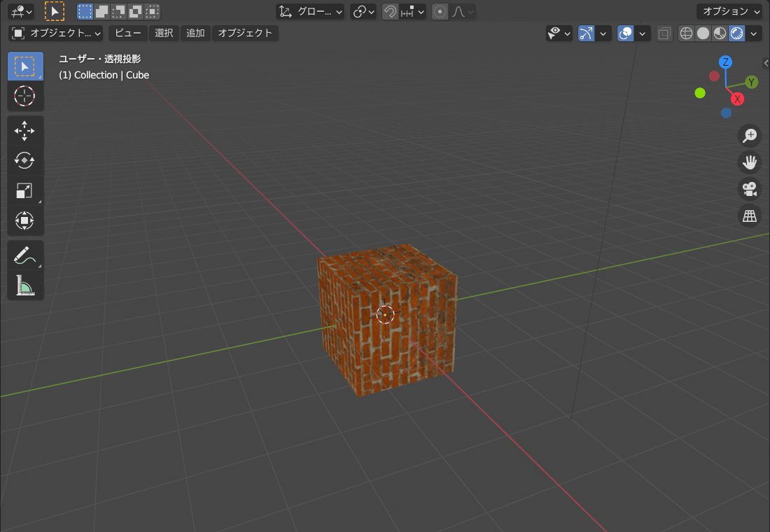This screenshot has height=532, width=770.
Task: Open the オプション dropdown
Action: coord(729,11)
